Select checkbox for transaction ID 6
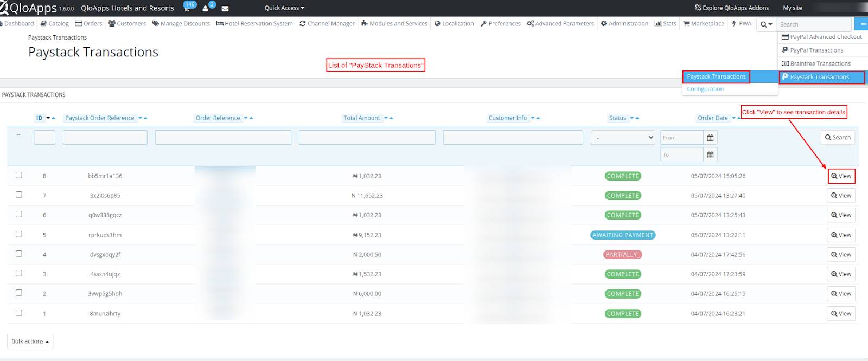 (x=19, y=214)
